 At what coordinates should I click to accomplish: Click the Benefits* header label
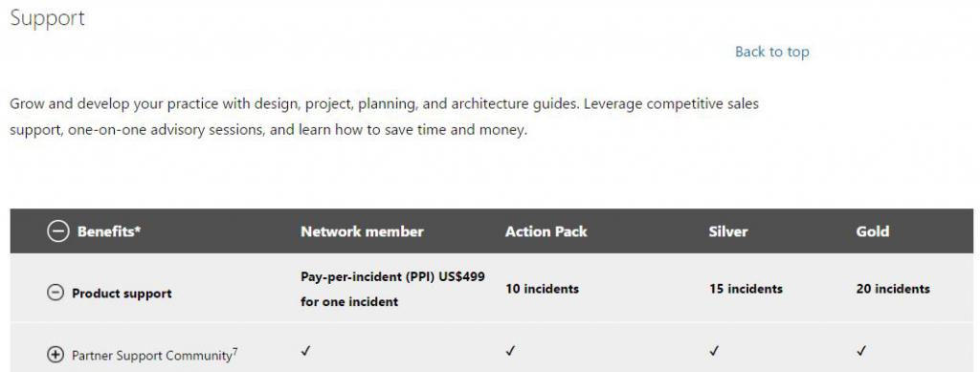click(109, 231)
